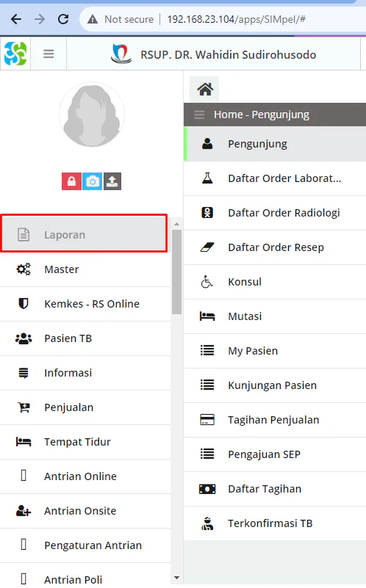This screenshot has width=366, height=588.
Task: Go back using browser back arrow
Action: pos(16,19)
